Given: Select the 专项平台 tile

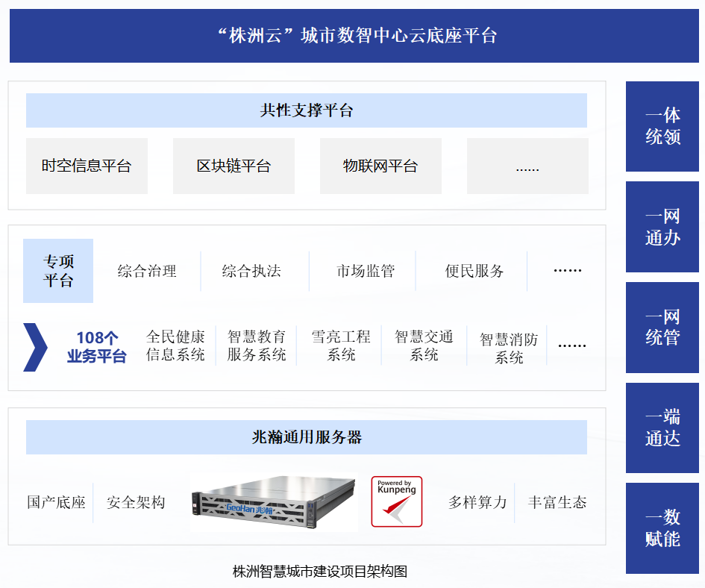Looking at the screenshot, I should 58,271.
